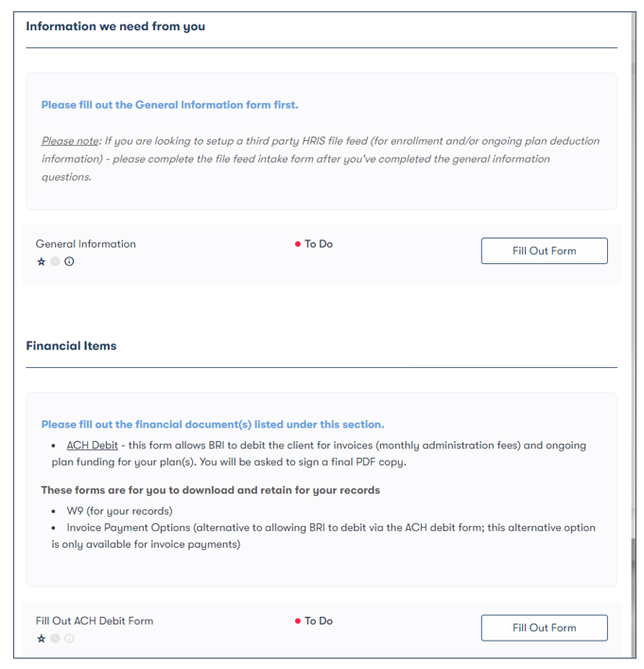Click the clock icon under ACH Debit Form
Viewport: 644px width, 669px height.
tap(55, 639)
